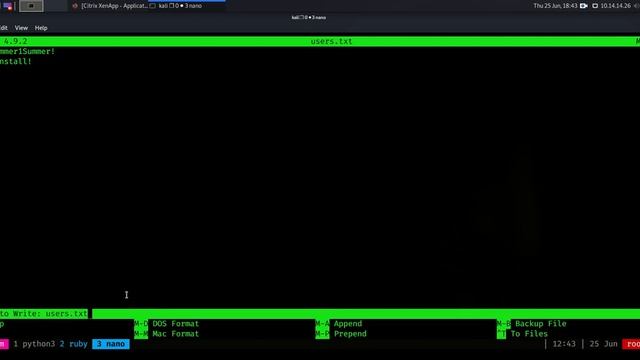
Task: Click the M-A shortcut key label
Action: (x=322, y=324)
